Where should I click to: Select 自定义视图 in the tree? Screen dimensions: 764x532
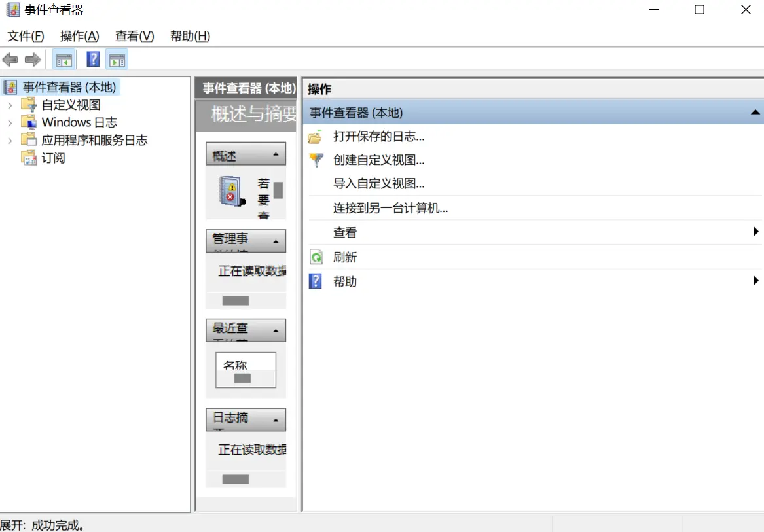point(71,105)
